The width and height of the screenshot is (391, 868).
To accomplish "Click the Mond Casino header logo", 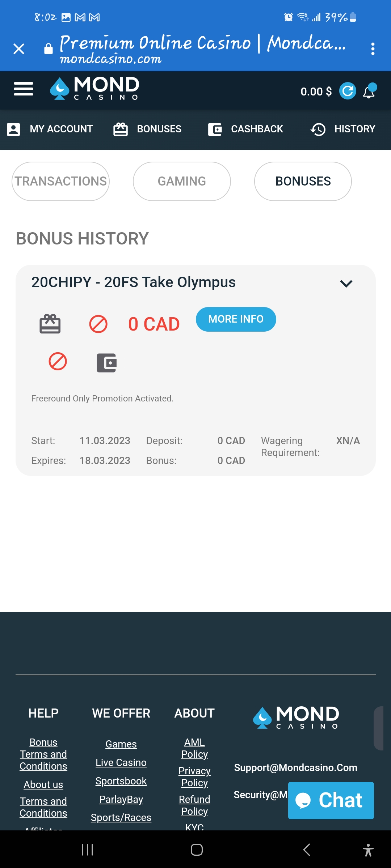I will [x=95, y=88].
